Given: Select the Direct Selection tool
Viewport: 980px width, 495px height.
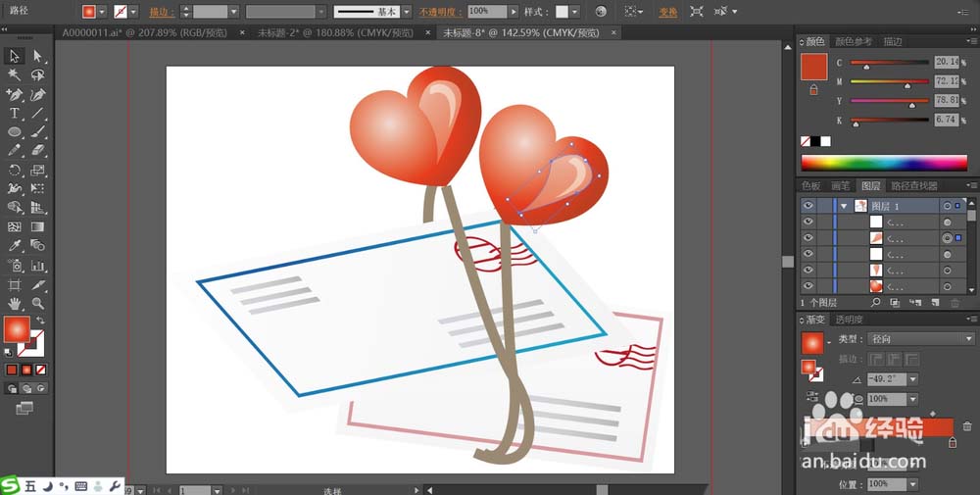Looking at the screenshot, I should 37,56.
